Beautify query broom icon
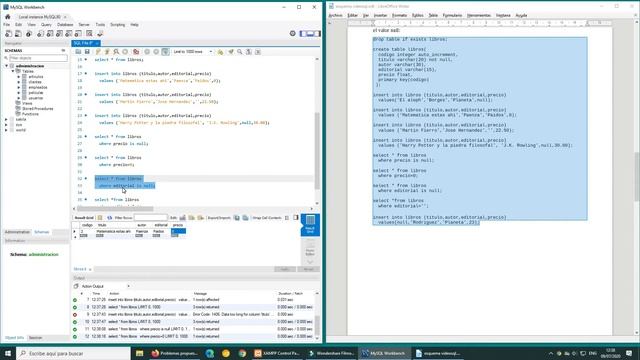 231,52
